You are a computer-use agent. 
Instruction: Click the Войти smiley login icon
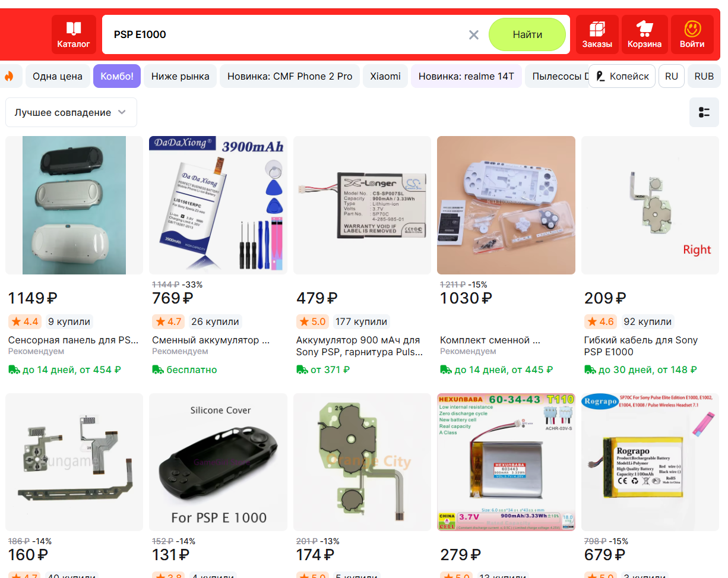692,34
